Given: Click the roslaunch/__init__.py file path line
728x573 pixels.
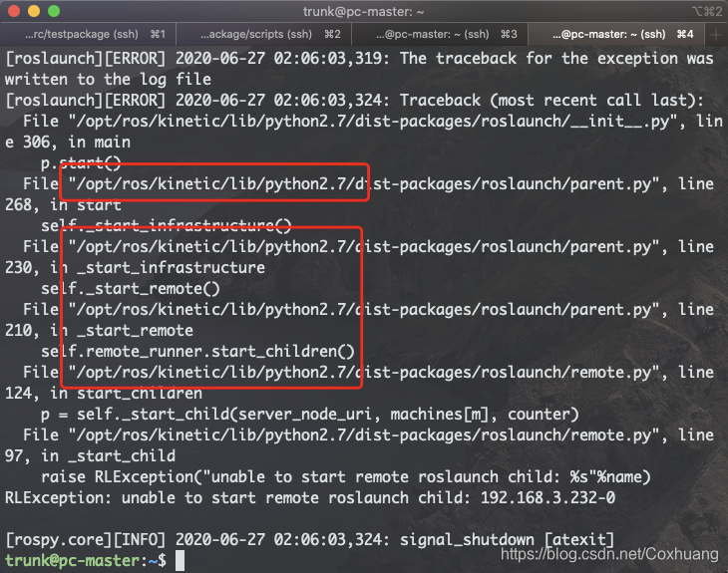Looking at the screenshot, I should (373, 122).
